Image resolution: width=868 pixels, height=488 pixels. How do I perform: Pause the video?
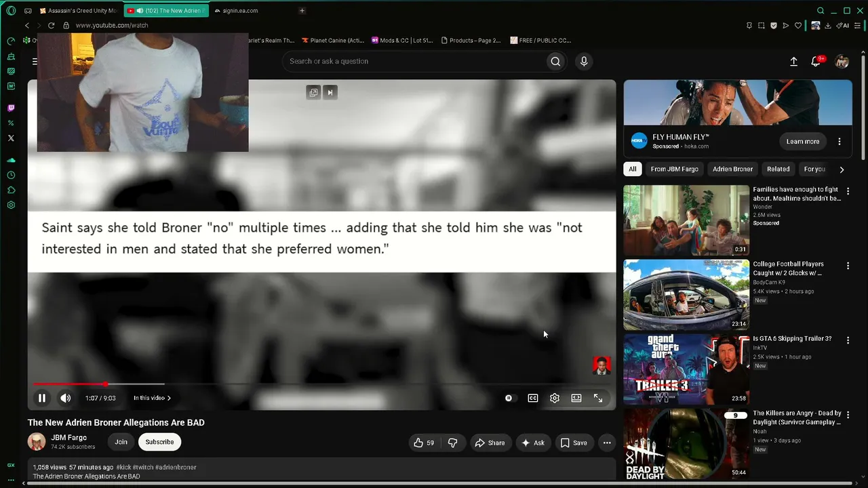[x=42, y=398]
